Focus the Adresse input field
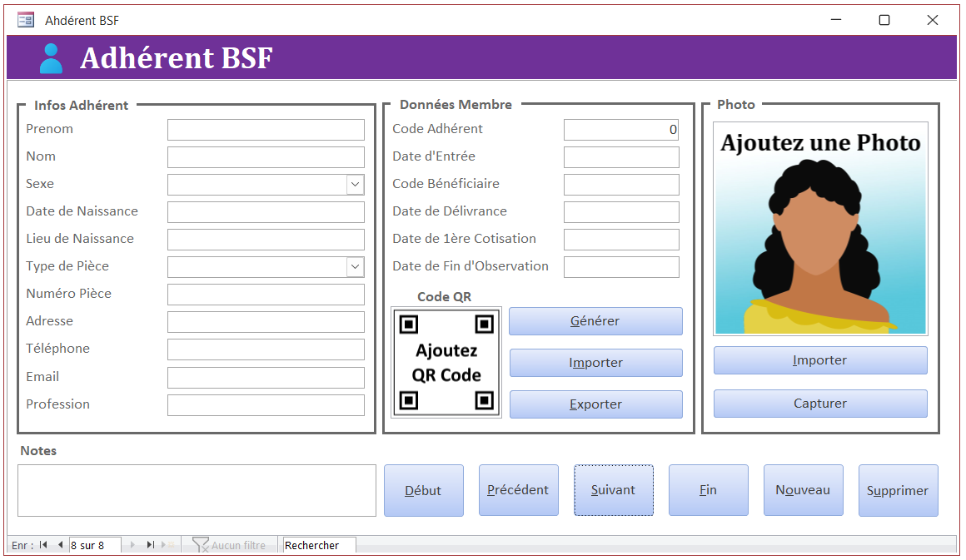 (266, 322)
